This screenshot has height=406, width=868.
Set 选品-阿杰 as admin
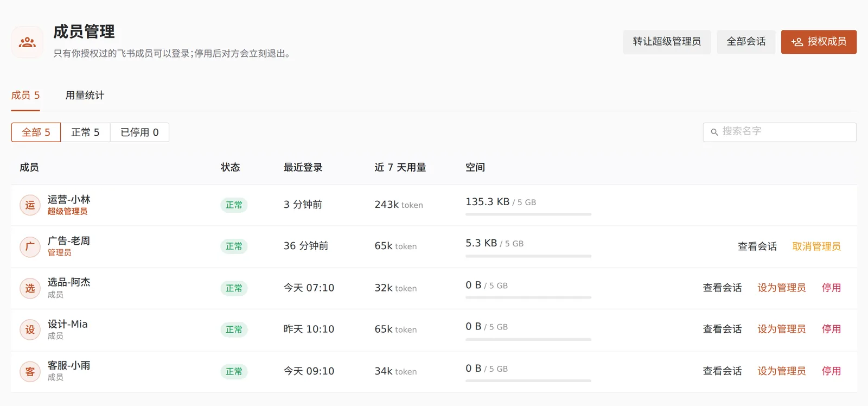(782, 288)
